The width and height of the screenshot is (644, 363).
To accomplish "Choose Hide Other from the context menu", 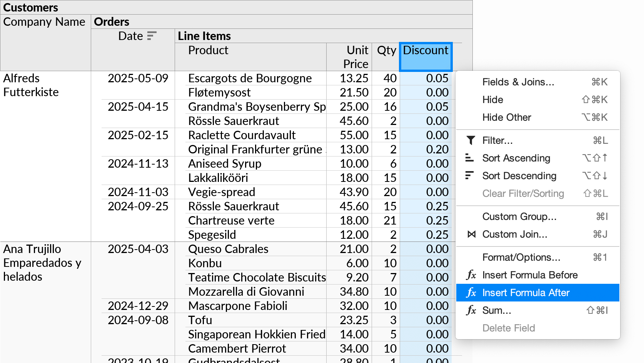I will tap(507, 117).
